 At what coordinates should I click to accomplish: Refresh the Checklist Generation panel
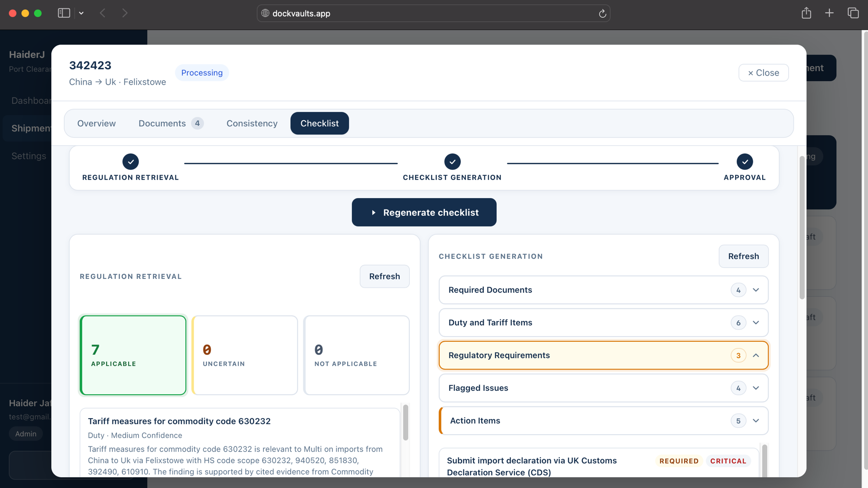click(743, 256)
